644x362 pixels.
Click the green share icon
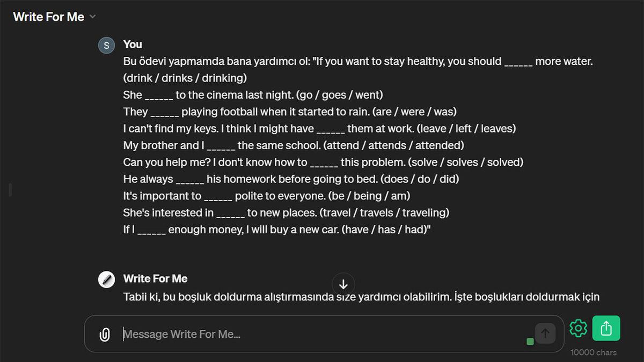[606, 328]
